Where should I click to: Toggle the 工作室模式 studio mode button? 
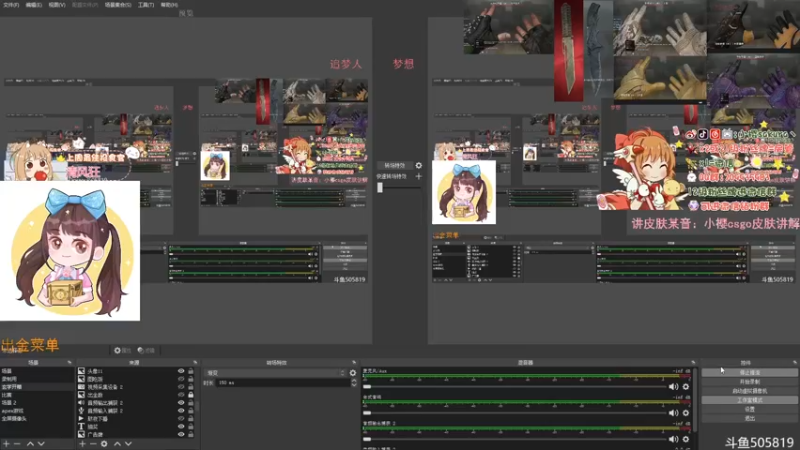click(749, 400)
